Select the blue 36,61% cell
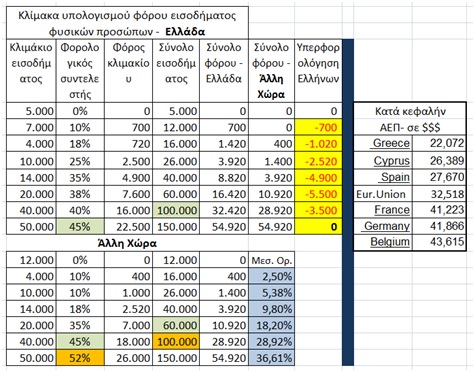 point(272,358)
